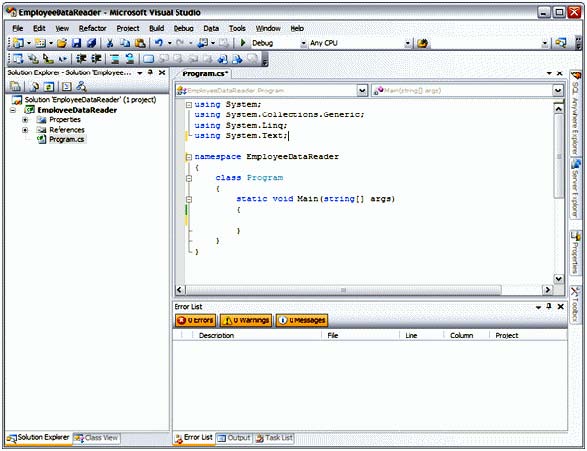Sort Error List by the Description column

(x=256, y=335)
